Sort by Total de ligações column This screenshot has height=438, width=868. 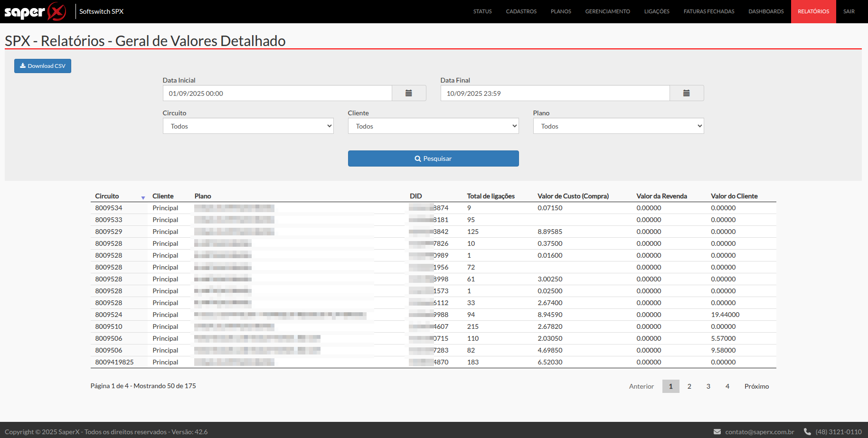click(x=491, y=196)
